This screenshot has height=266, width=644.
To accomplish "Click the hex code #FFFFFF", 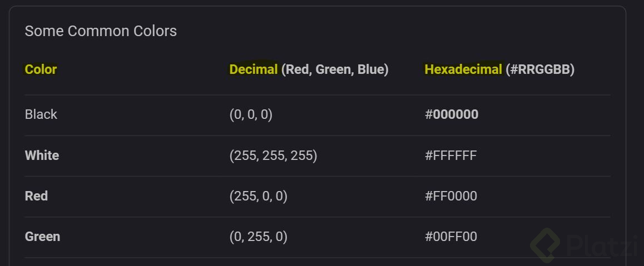I will pyautogui.click(x=451, y=155).
